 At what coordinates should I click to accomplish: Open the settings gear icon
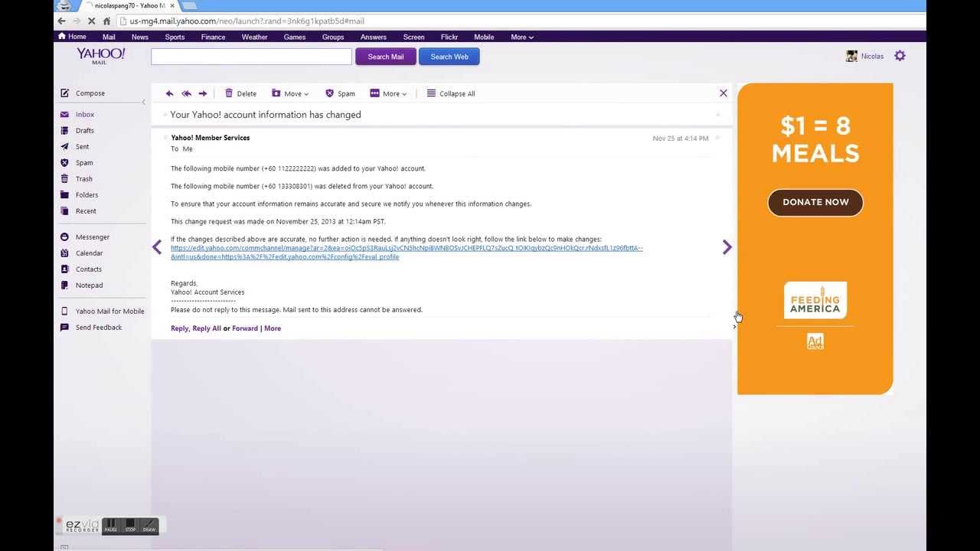tap(900, 56)
